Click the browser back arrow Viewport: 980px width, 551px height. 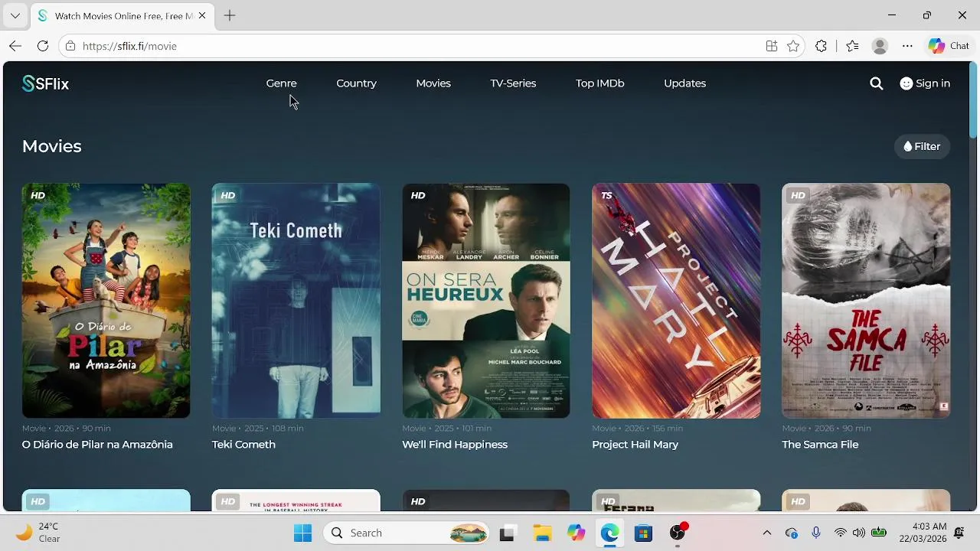[15, 46]
